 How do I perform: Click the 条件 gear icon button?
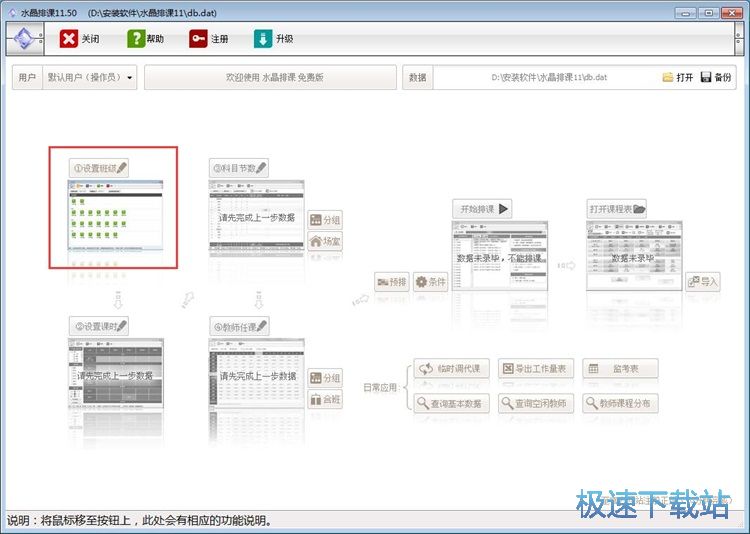[430, 282]
